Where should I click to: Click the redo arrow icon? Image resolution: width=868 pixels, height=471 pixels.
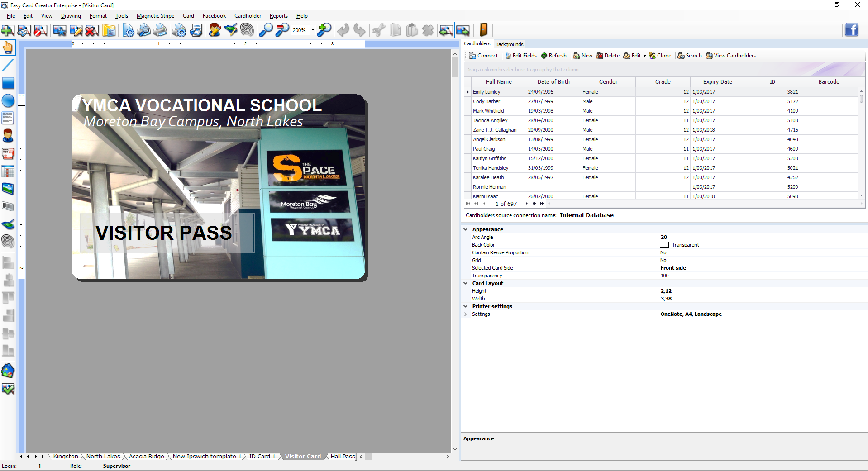[x=359, y=30]
